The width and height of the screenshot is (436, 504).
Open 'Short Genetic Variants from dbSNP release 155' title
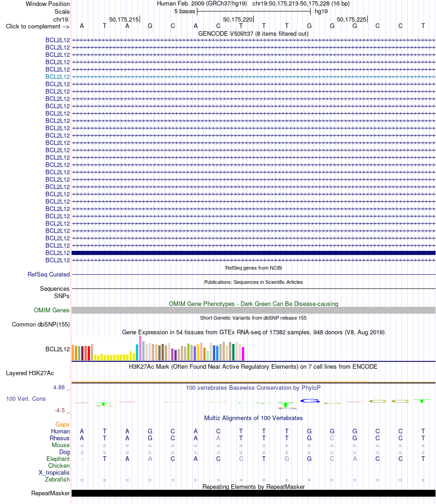pyautogui.click(x=253, y=318)
